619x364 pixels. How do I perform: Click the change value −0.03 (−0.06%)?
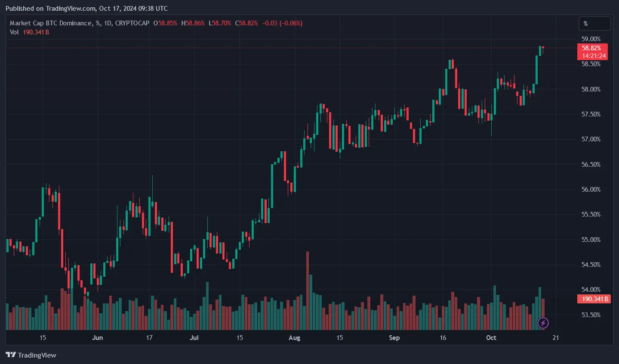point(282,23)
